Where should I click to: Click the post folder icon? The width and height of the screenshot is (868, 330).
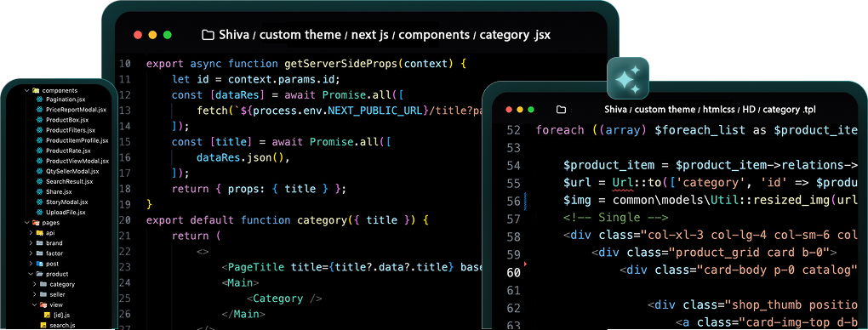point(40,264)
